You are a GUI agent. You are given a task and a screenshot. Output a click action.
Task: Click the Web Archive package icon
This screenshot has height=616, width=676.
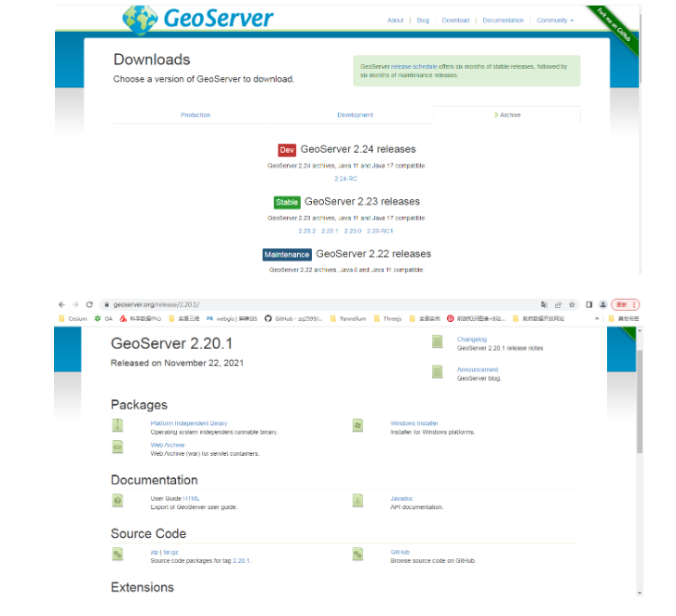117,447
